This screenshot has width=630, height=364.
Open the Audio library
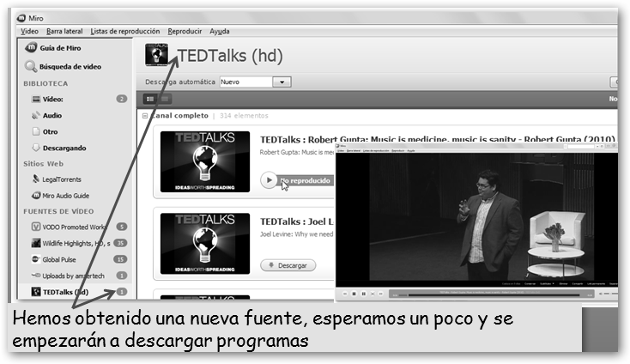[51, 115]
